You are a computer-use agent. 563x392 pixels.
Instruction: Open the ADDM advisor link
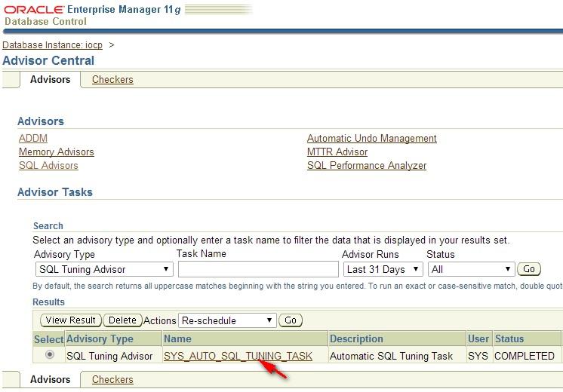pyautogui.click(x=33, y=139)
